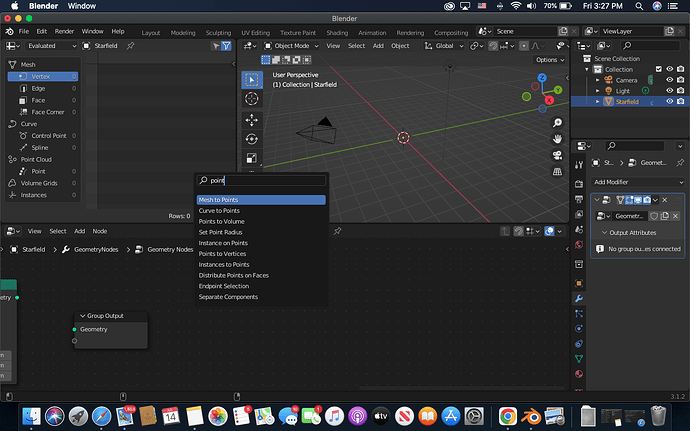Open the viewport Options dropdown
This screenshot has height=431, width=690.
click(x=550, y=60)
